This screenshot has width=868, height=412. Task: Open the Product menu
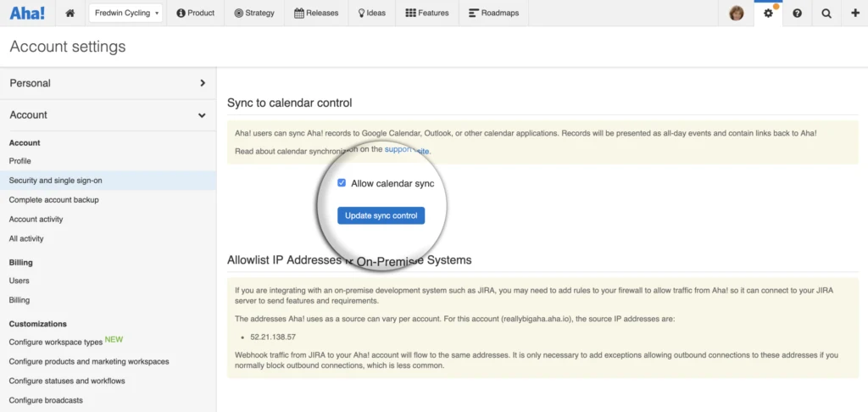196,13
